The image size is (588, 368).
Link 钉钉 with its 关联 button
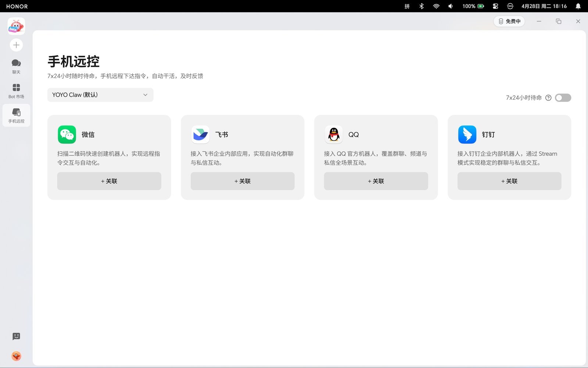pos(509,181)
